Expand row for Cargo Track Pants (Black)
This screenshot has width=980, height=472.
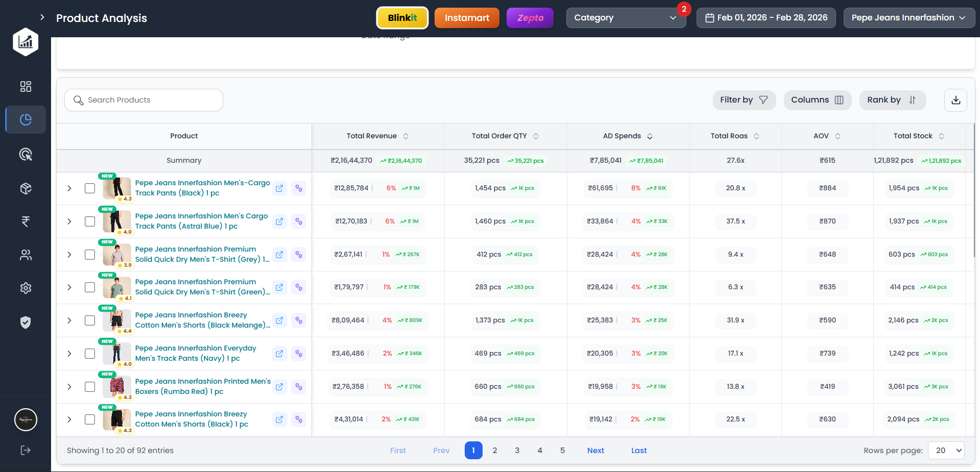coord(69,188)
